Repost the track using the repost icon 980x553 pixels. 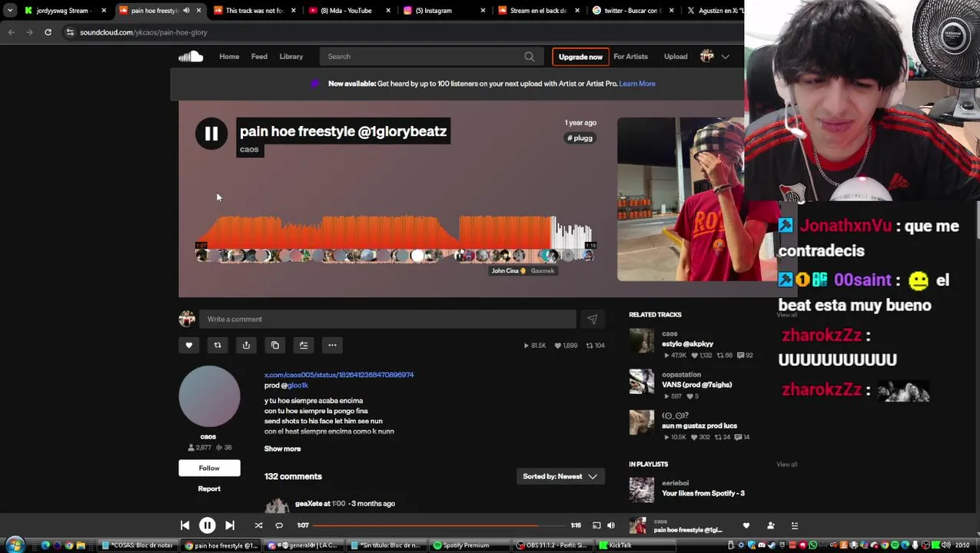point(218,346)
